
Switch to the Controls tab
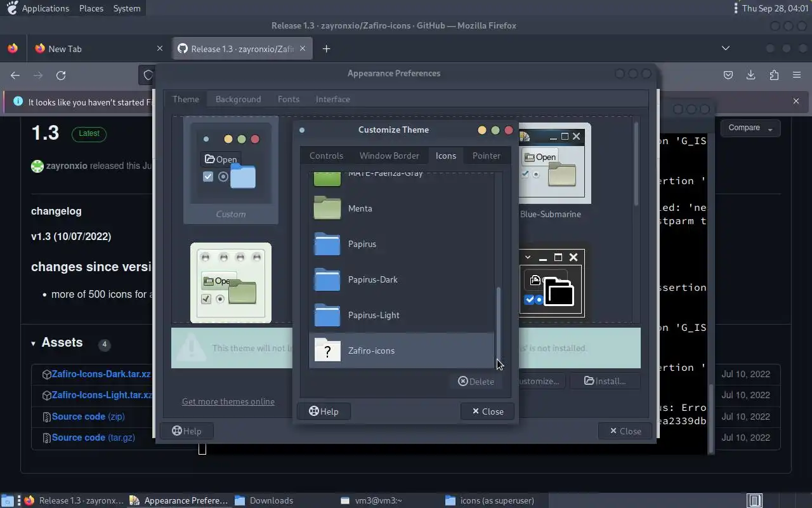tap(326, 156)
